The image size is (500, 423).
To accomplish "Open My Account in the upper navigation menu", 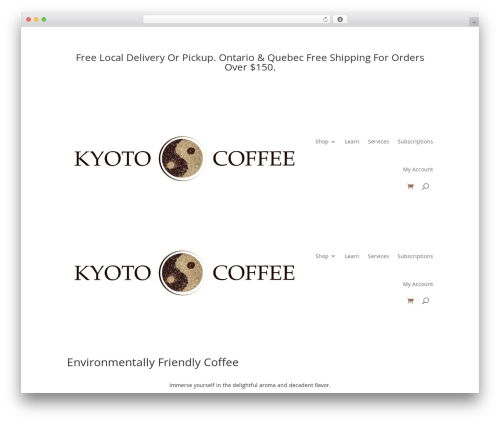I will pos(418,170).
